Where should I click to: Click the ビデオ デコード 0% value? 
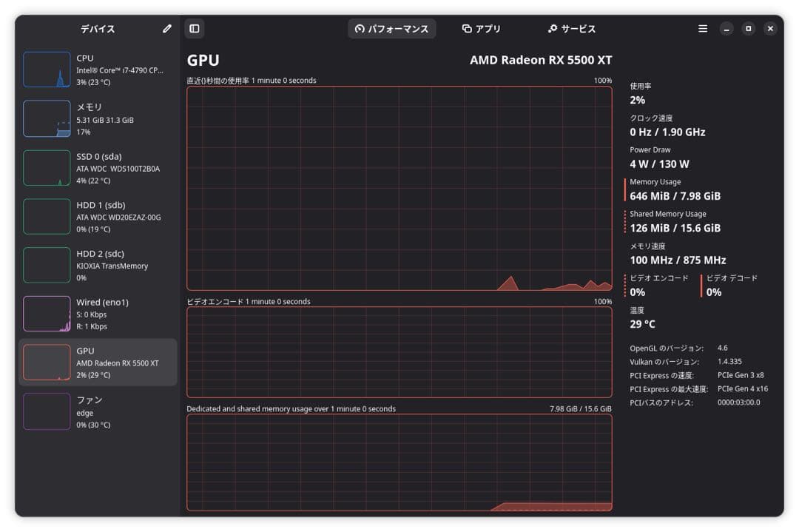714,292
